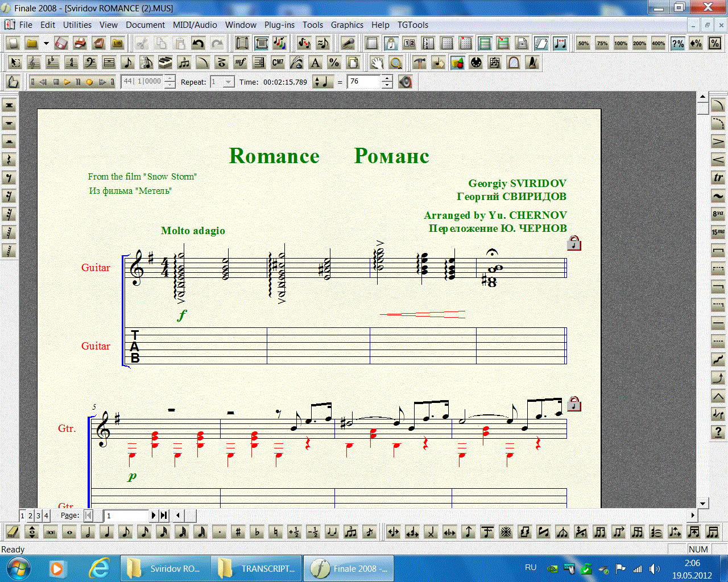Click the tempo value field showing 76
The height and width of the screenshot is (582, 728).
pyautogui.click(x=364, y=82)
